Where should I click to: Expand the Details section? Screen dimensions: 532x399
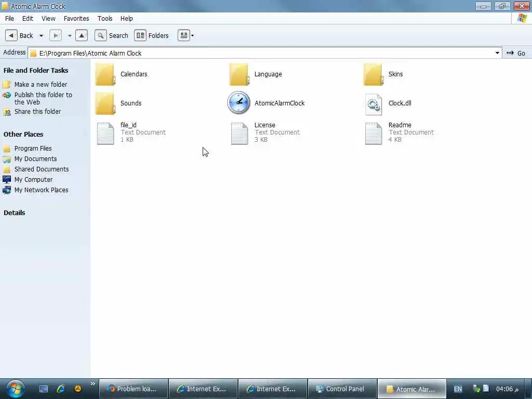(14, 212)
